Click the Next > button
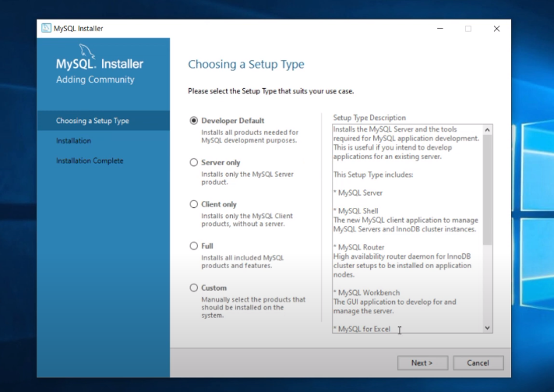 pos(422,363)
